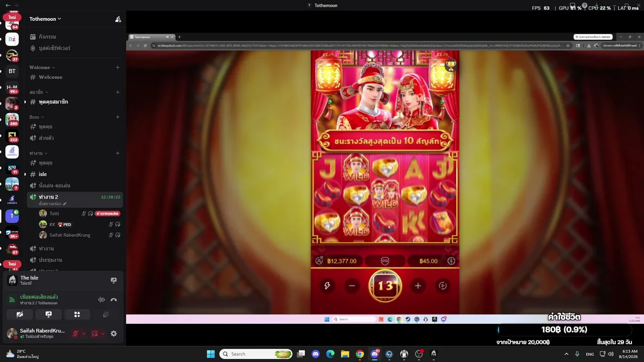
Task: Collapse the Boss category
Action: (37, 117)
